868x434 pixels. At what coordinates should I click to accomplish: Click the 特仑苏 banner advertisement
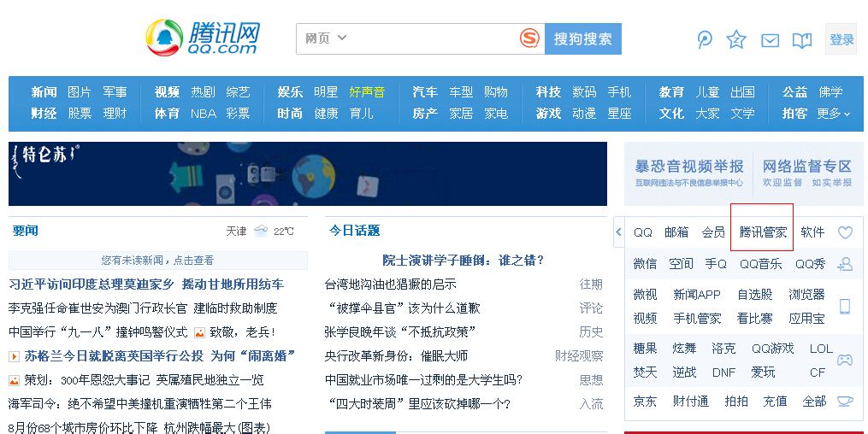click(308, 173)
